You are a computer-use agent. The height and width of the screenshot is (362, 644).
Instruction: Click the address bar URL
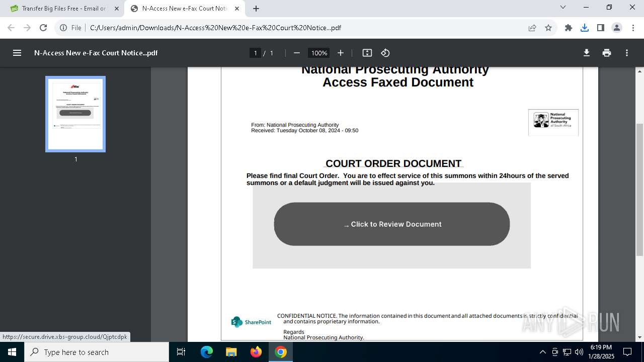coord(215,28)
